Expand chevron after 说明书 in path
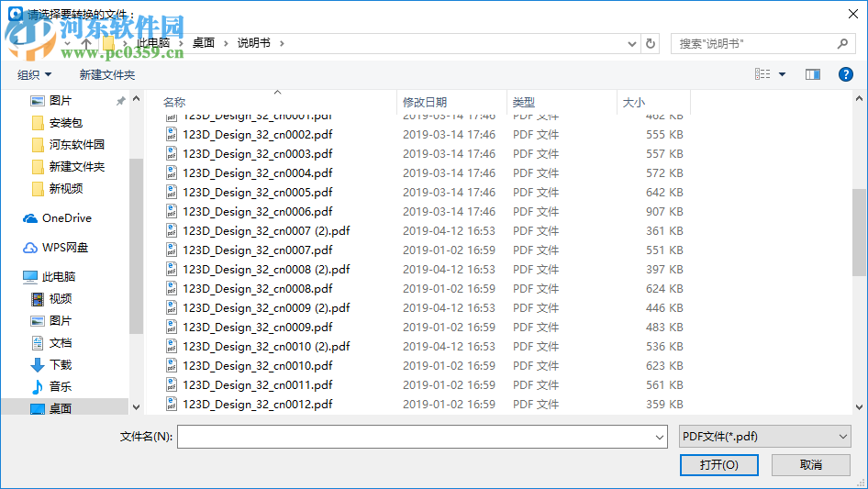Image resolution: width=868 pixels, height=489 pixels. [282, 43]
